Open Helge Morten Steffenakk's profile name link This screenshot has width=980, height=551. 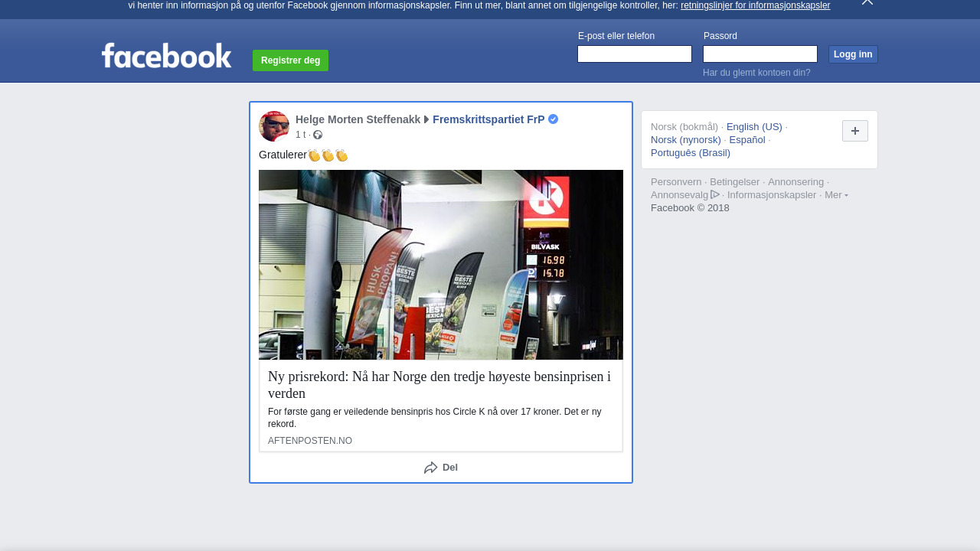pyautogui.click(x=358, y=119)
